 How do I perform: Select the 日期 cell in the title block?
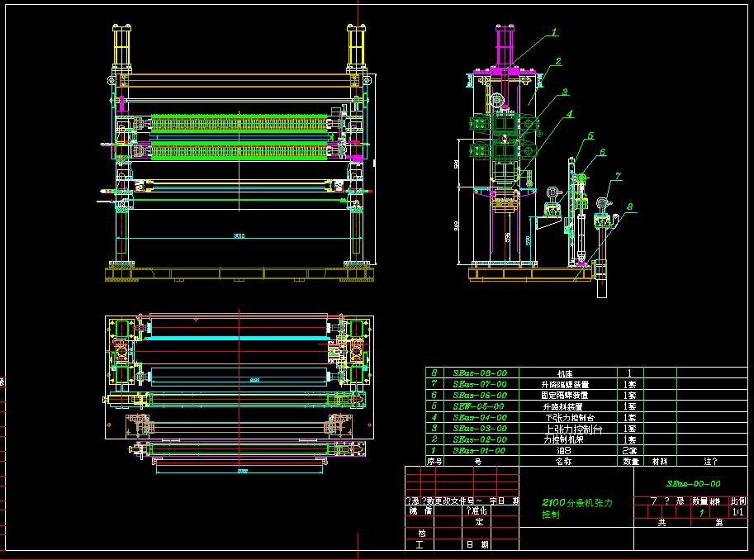478,544
